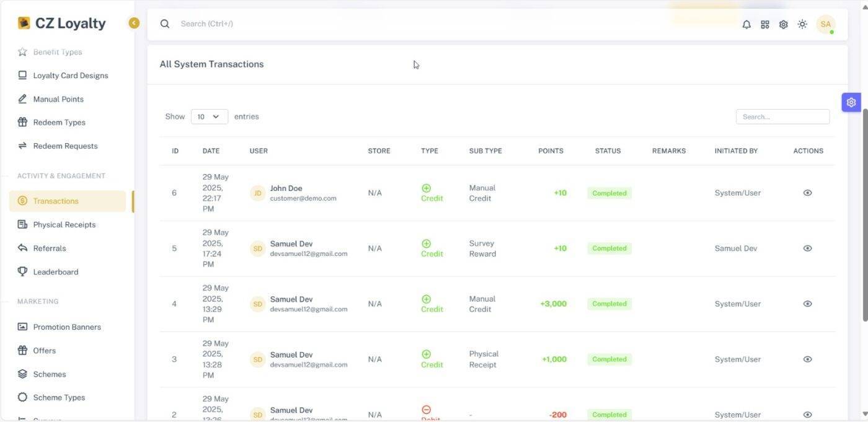Open the floating gear button on the right edge
Viewport: 868px width, 422px height.
coord(851,102)
